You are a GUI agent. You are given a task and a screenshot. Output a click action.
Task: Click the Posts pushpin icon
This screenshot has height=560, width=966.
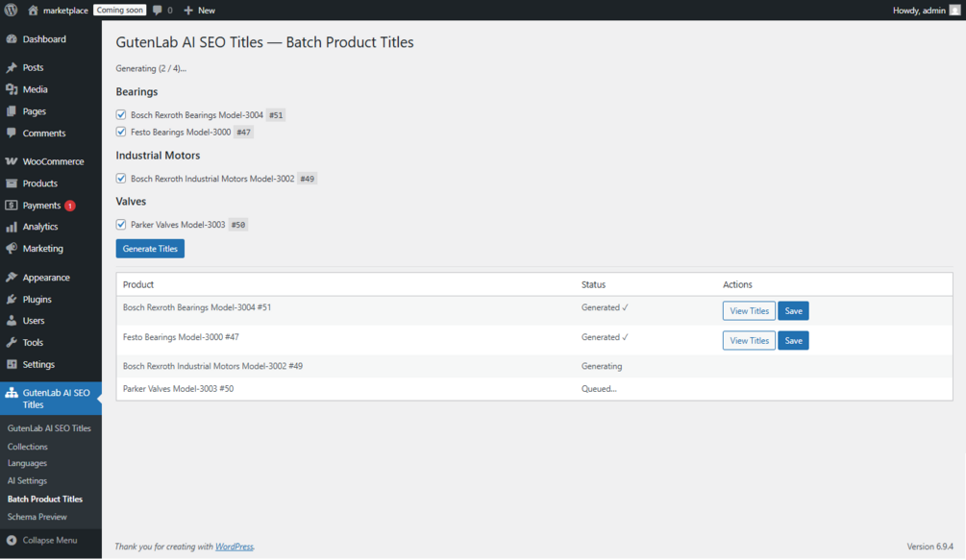pos(12,67)
